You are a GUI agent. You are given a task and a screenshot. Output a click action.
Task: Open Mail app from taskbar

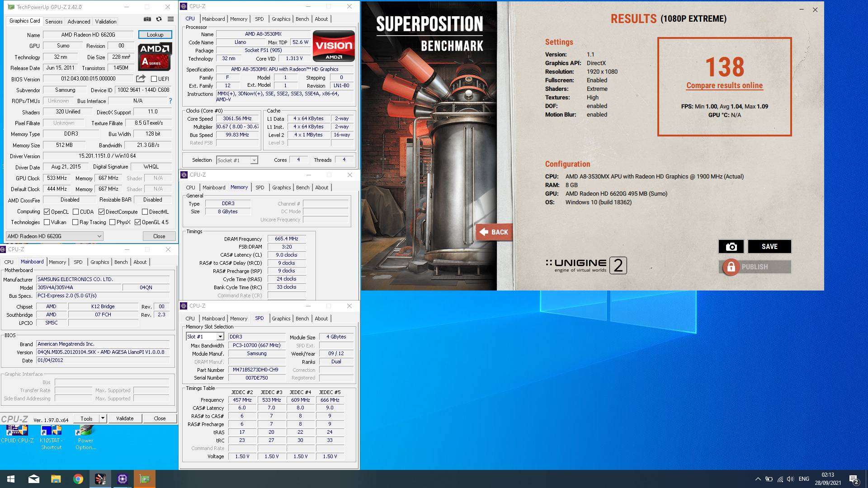point(34,479)
